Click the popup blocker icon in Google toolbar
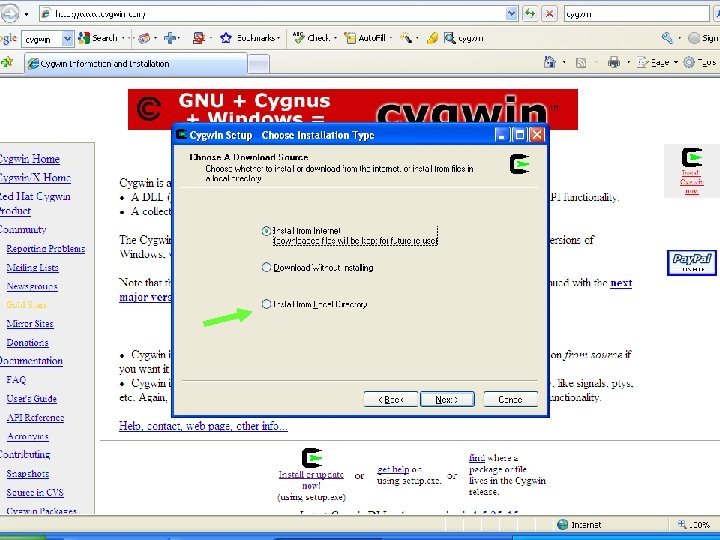This screenshot has height=540, width=720. 198,38
